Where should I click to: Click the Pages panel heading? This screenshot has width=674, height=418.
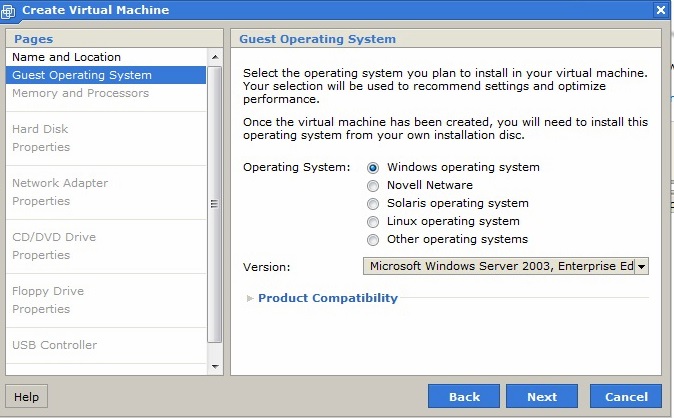[34, 39]
